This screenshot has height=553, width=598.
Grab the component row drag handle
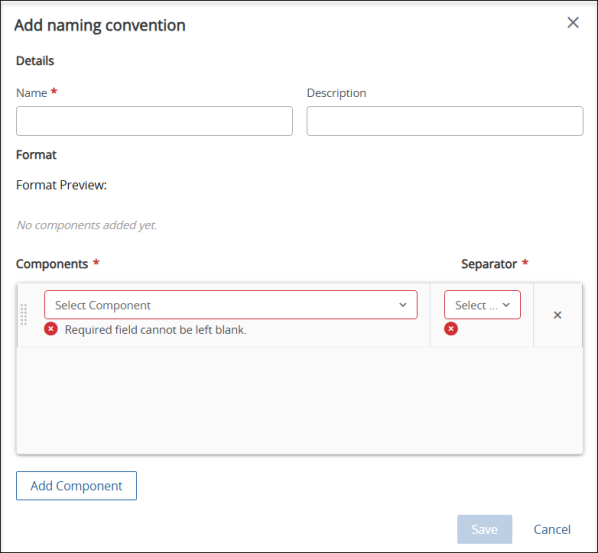[x=24, y=315]
